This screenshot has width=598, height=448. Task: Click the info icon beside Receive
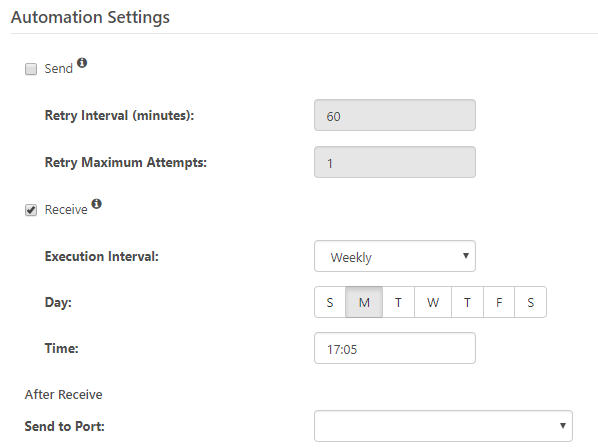click(x=96, y=204)
